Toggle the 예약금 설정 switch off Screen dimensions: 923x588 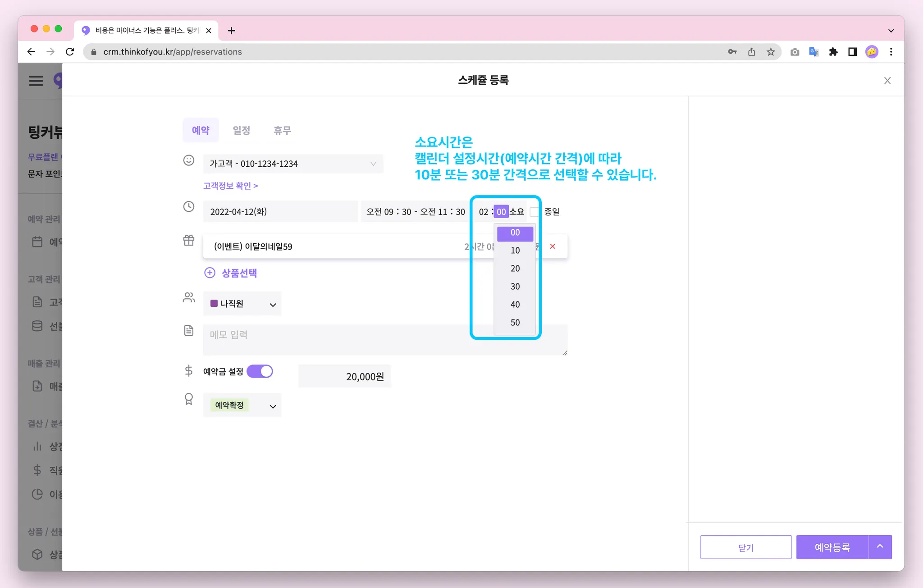(260, 371)
